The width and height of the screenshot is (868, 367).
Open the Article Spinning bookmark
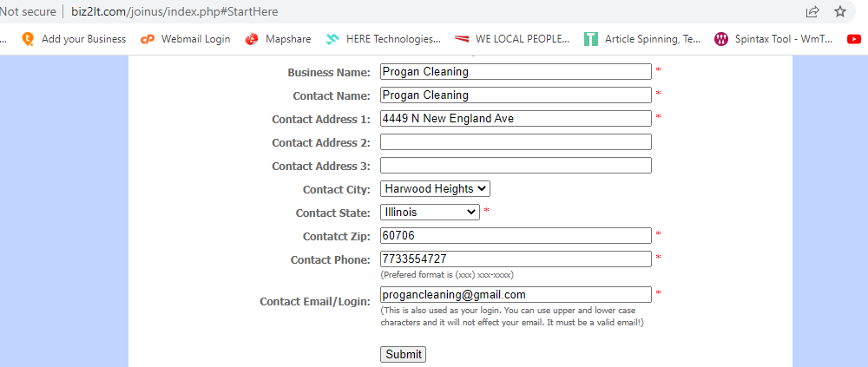coord(642,39)
